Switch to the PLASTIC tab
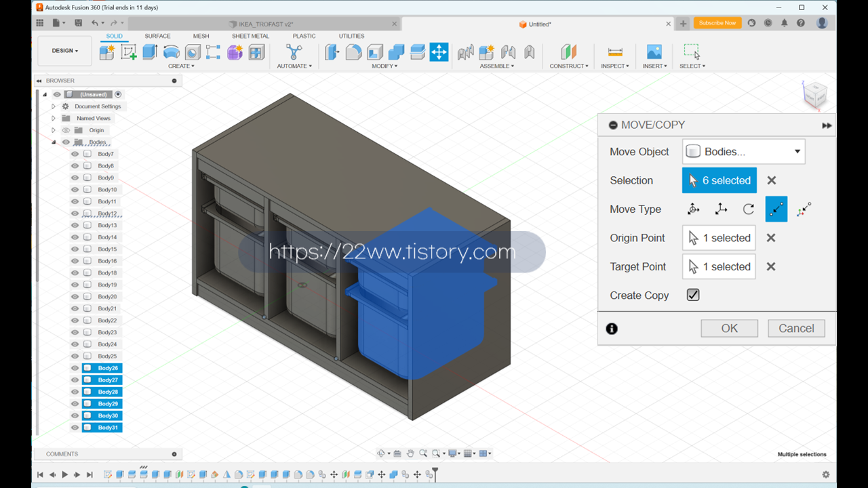 (x=304, y=36)
